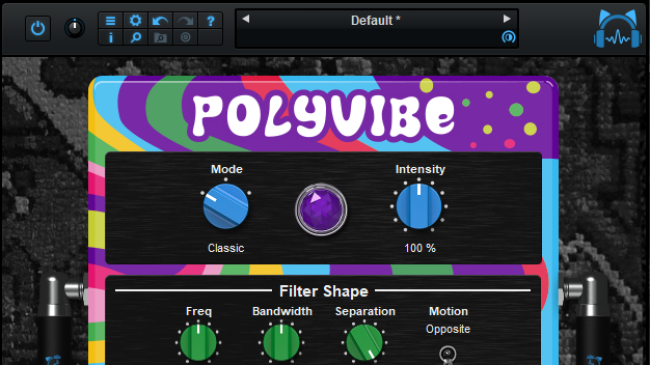Open the hamburger menu icon
650x365 pixels.
[x=110, y=20]
